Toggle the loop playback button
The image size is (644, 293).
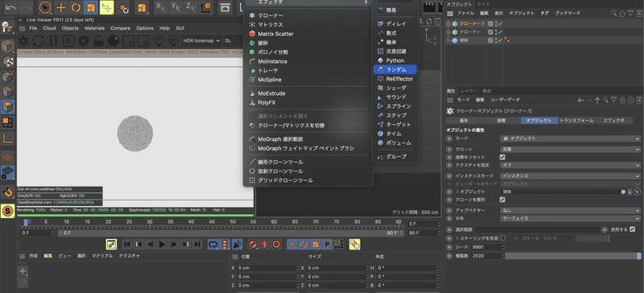213,244
